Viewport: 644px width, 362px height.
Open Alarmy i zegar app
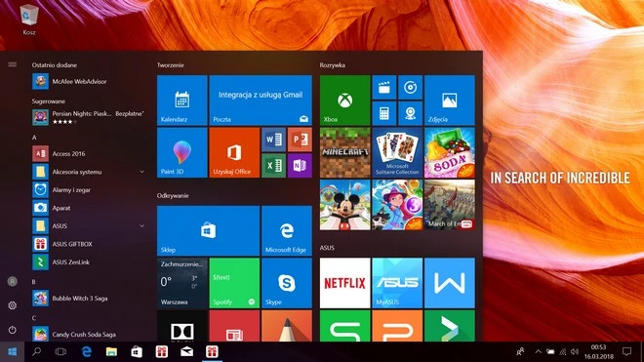click(89, 190)
